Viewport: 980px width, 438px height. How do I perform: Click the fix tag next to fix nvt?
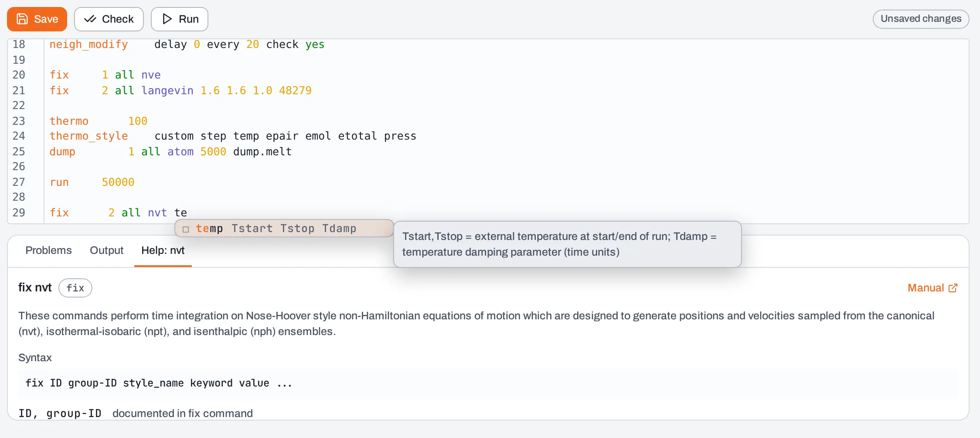[75, 288]
